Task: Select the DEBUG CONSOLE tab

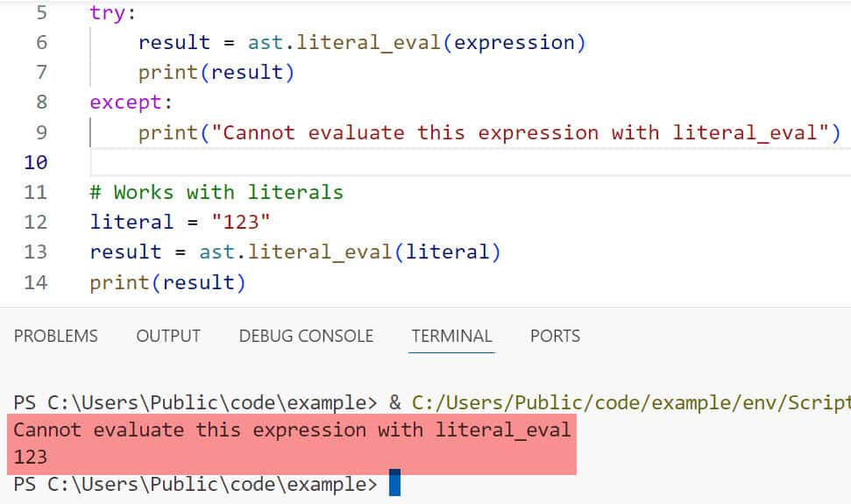Action: pos(306,336)
